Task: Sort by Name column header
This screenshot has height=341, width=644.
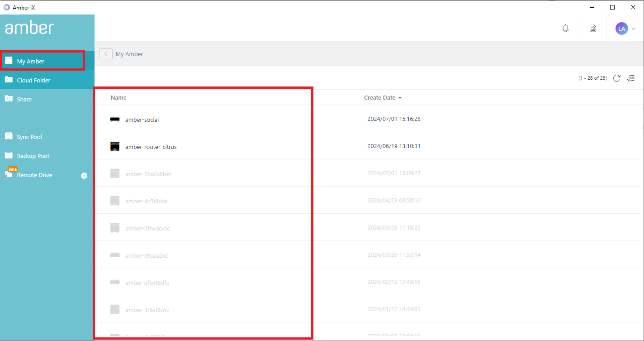Action: point(118,97)
